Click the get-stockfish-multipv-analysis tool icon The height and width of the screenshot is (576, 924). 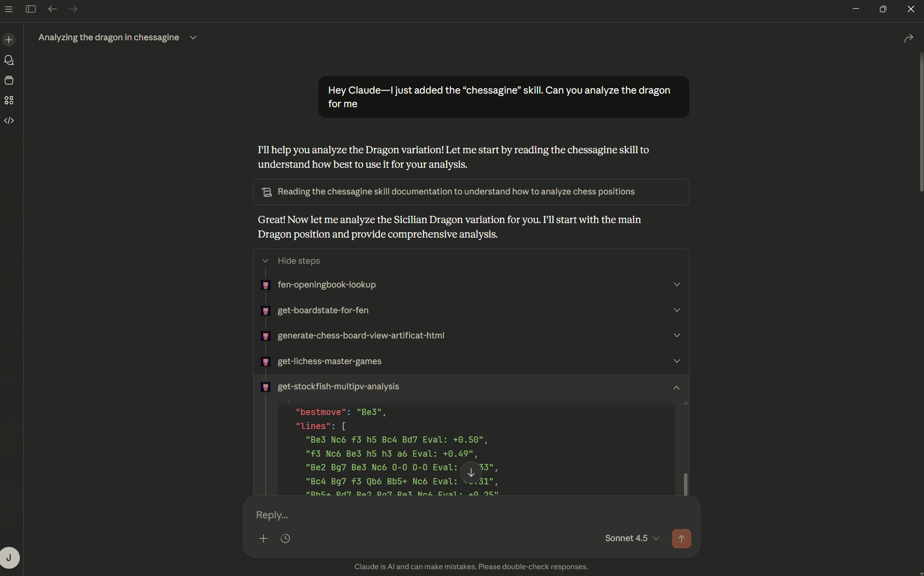[266, 387]
